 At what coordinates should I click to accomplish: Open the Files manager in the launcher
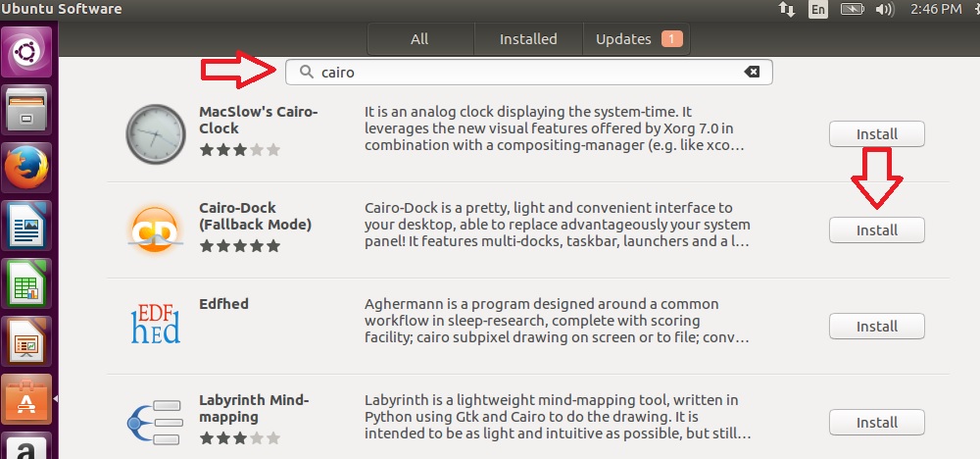pyautogui.click(x=26, y=110)
